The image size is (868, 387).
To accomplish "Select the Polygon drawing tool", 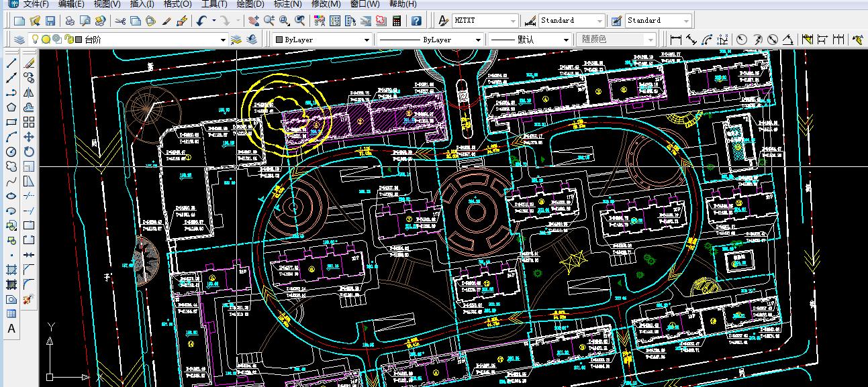I will click(x=11, y=107).
